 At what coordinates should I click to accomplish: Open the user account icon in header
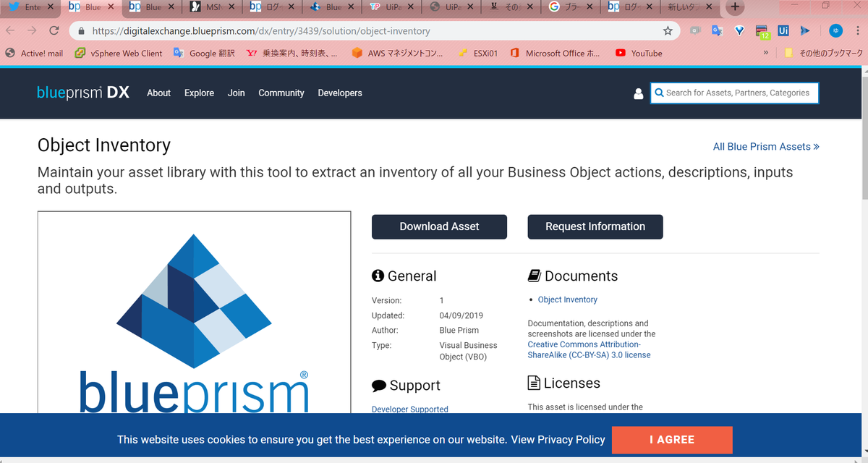pyautogui.click(x=638, y=93)
